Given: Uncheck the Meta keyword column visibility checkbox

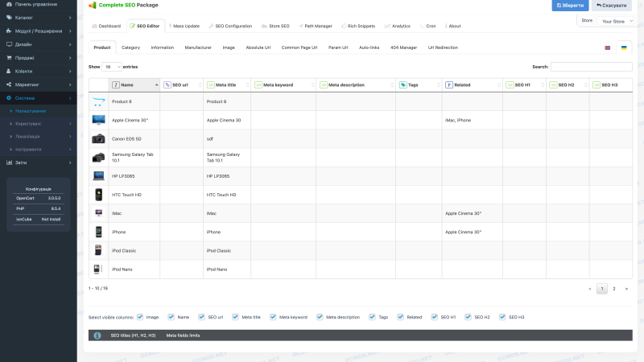Looking at the screenshot, I should 273,317.
